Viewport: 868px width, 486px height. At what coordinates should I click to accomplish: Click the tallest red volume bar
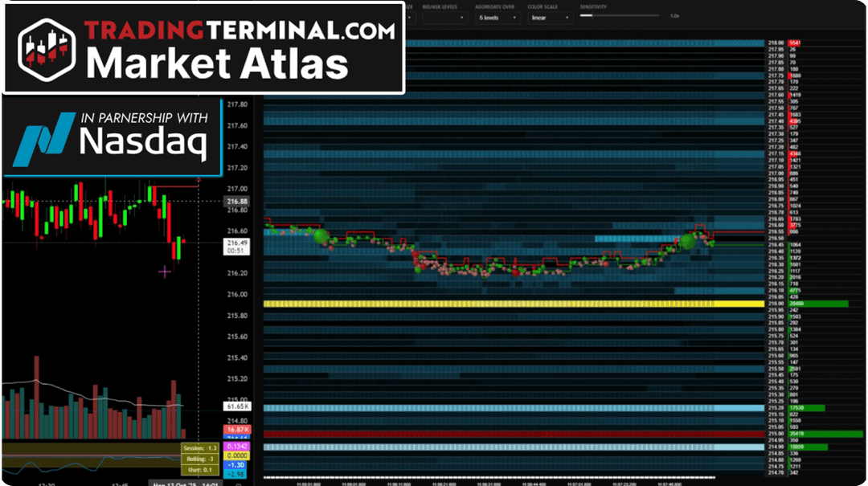[x=36, y=398]
